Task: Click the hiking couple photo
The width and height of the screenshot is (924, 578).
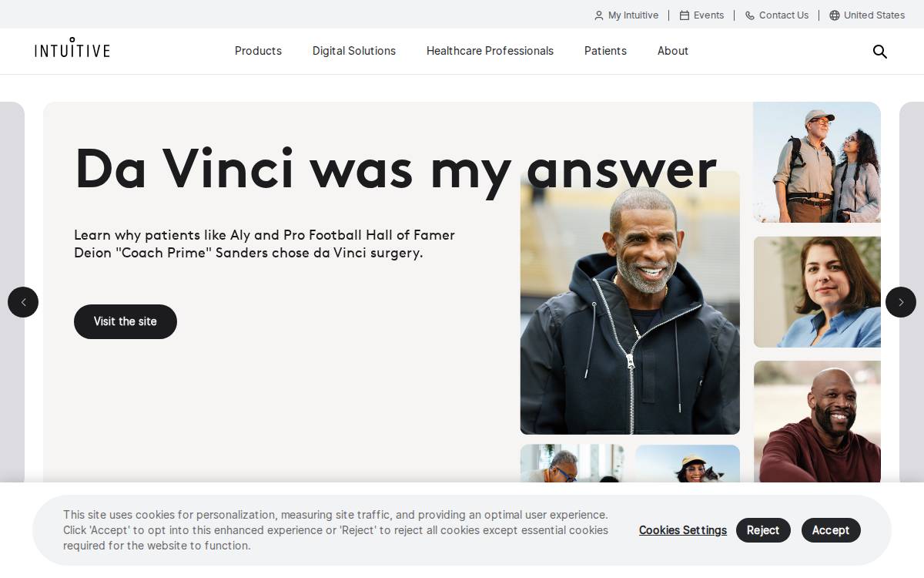Action: click(817, 163)
